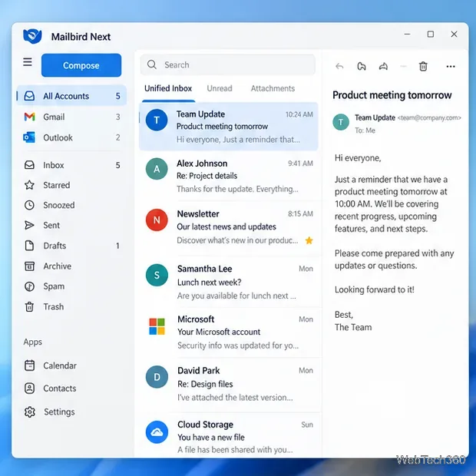Launch the Calendar app

[x=71, y=365]
